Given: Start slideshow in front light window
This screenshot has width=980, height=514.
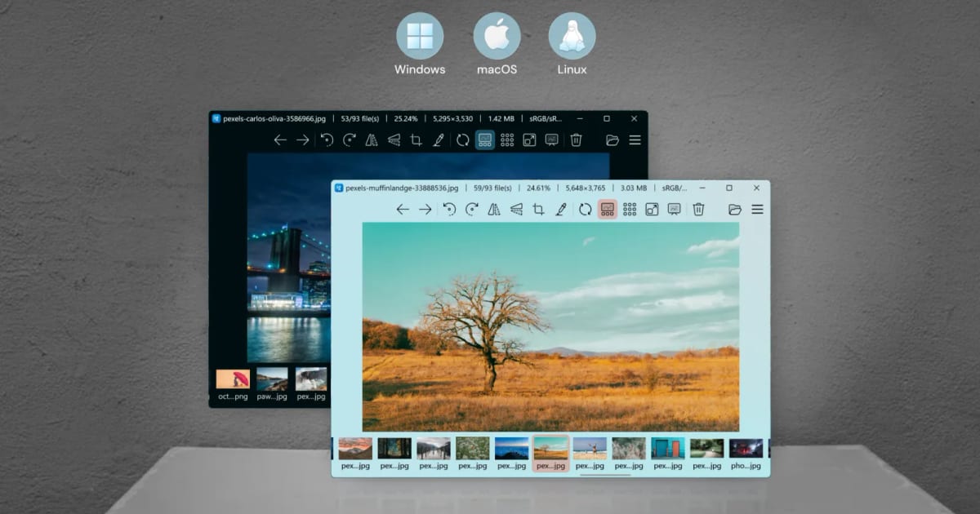Looking at the screenshot, I should (674, 210).
